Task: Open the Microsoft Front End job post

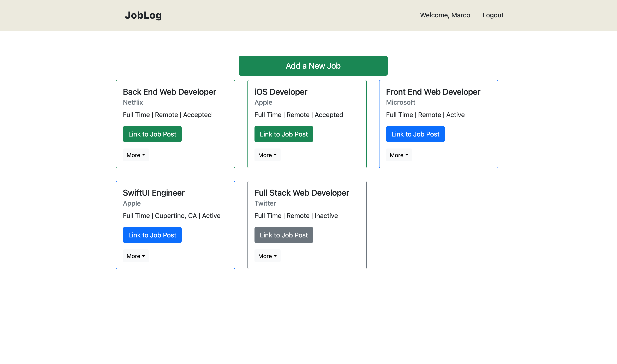Action: 415,134
